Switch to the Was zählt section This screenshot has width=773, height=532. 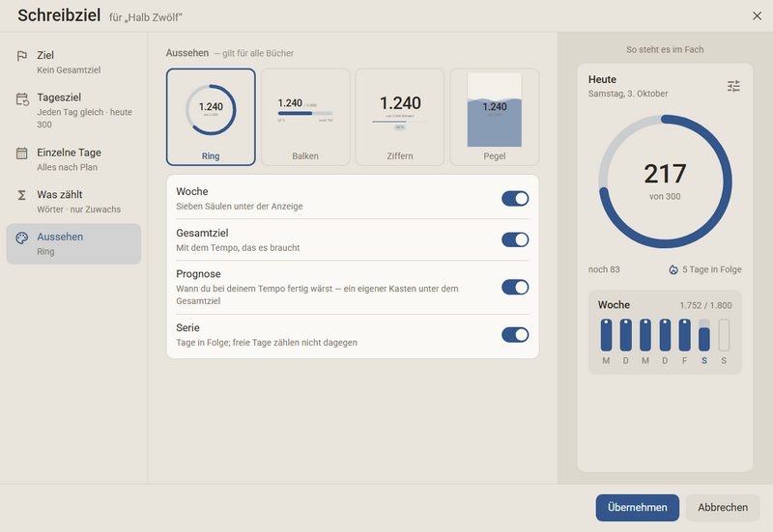tap(73, 202)
